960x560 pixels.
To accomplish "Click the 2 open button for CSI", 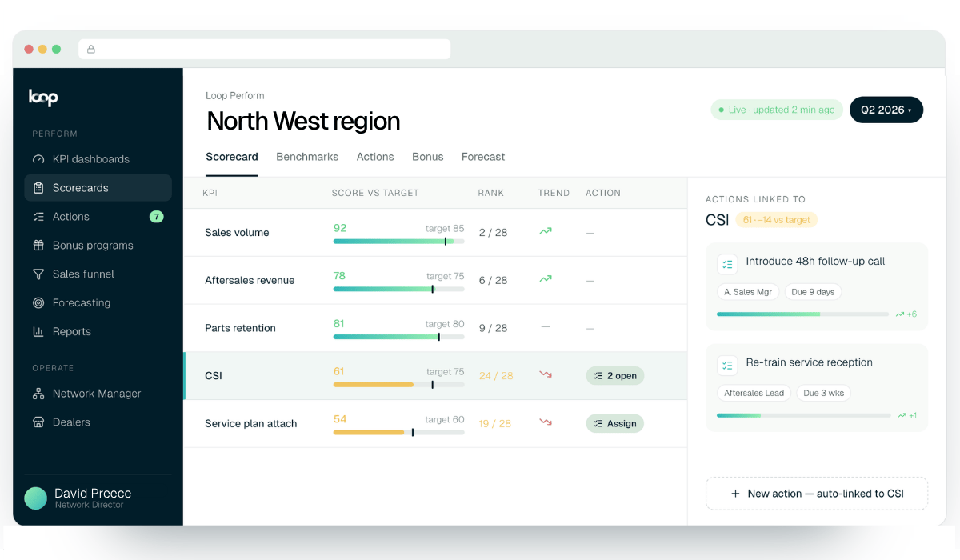I will [614, 375].
